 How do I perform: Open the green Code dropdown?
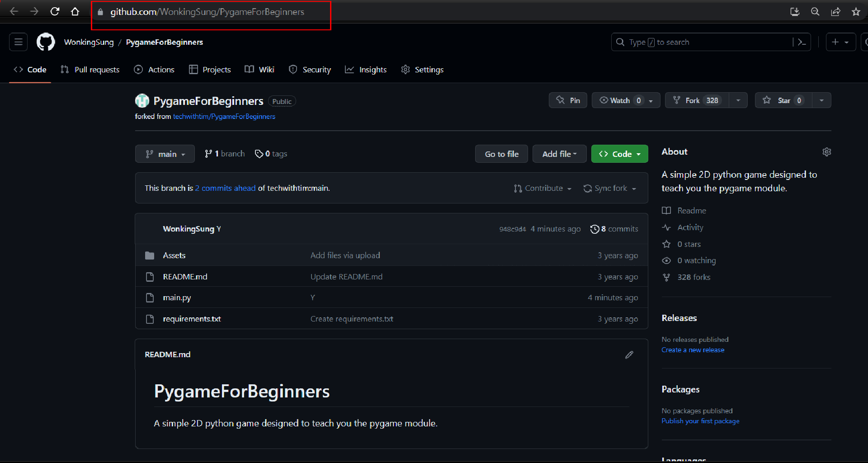620,154
